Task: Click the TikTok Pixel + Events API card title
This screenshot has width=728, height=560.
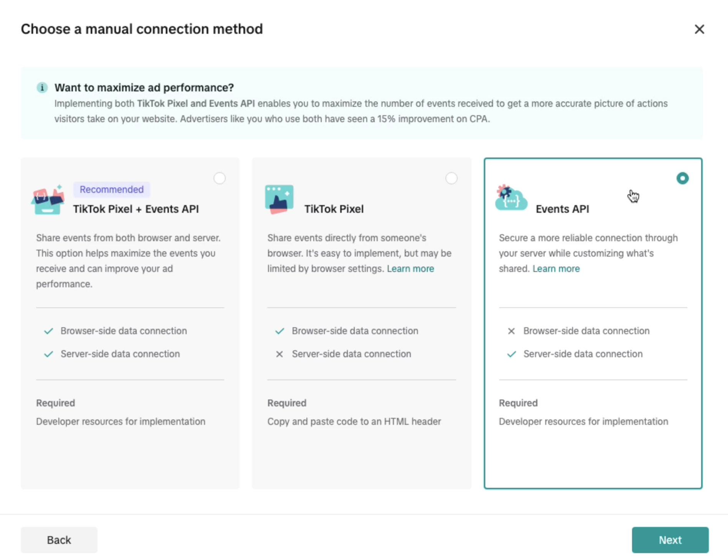Action: [136, 209]
